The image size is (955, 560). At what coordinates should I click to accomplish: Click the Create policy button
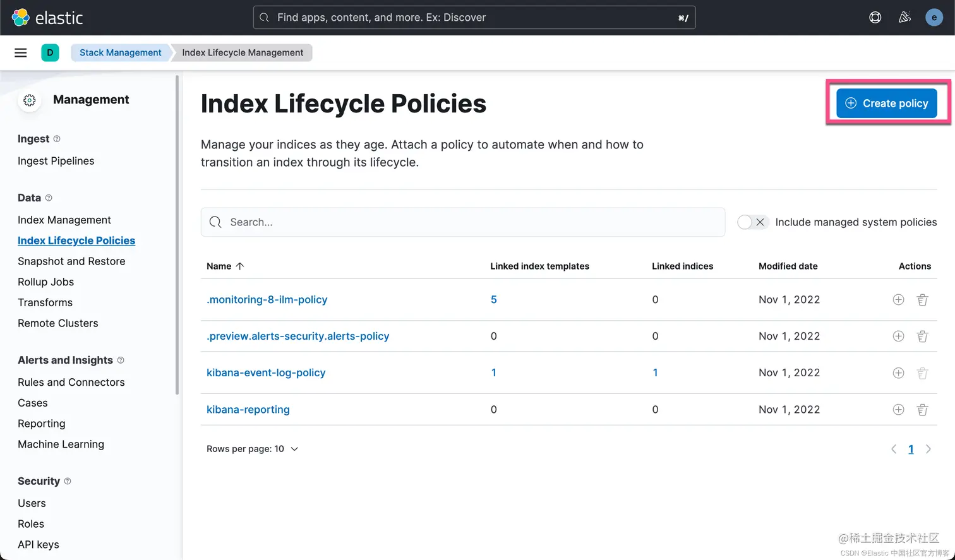tap(886, 104)
